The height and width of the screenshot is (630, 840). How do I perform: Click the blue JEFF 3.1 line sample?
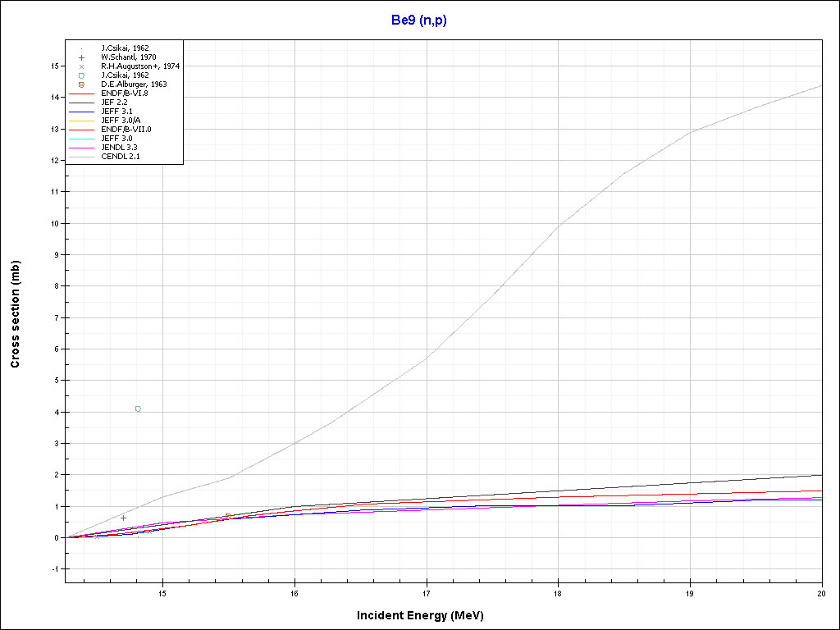tap(81, 112)
